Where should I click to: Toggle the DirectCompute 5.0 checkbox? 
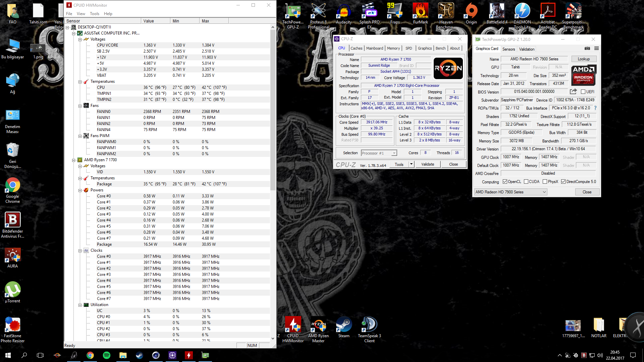pyautogui.click(x=563, y=182)
